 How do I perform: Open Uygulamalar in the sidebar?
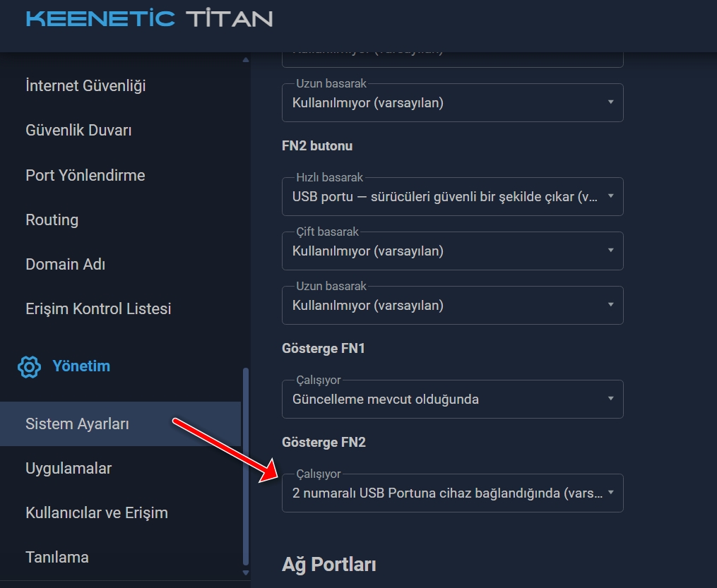[x=69, y=468]
